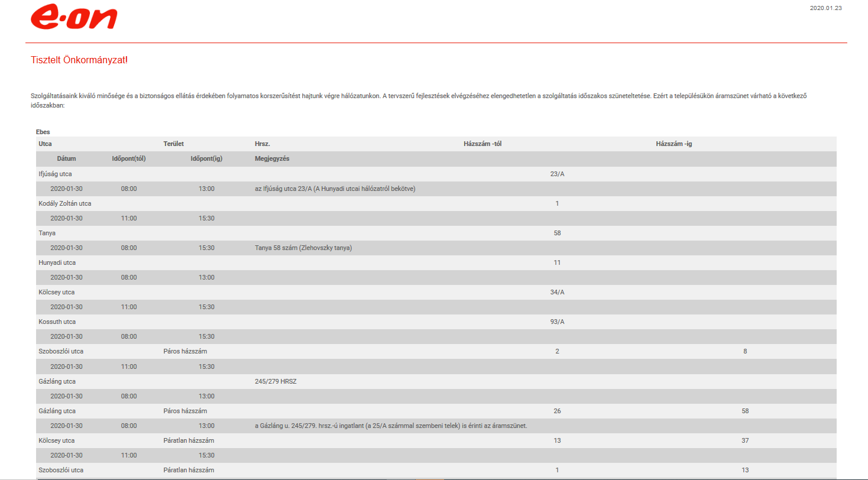This screenshot has height=480, width=868.
Task: Click the 13:00 end time below Ifjúság utca
Action: (x=206, y=189)
